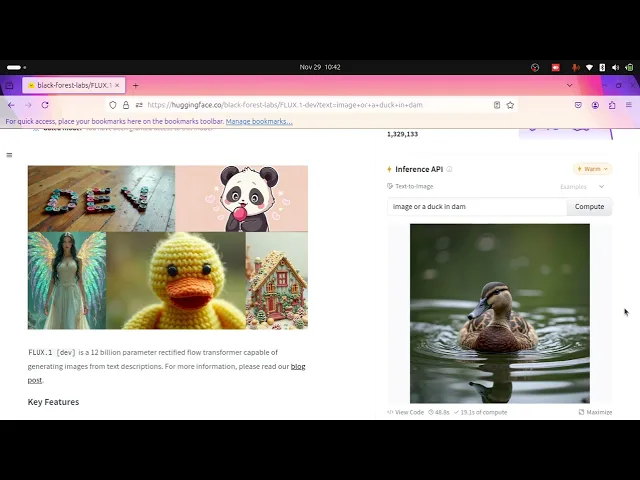
Task: Open the Examples dropdown
Action: [x=582, y=187]
